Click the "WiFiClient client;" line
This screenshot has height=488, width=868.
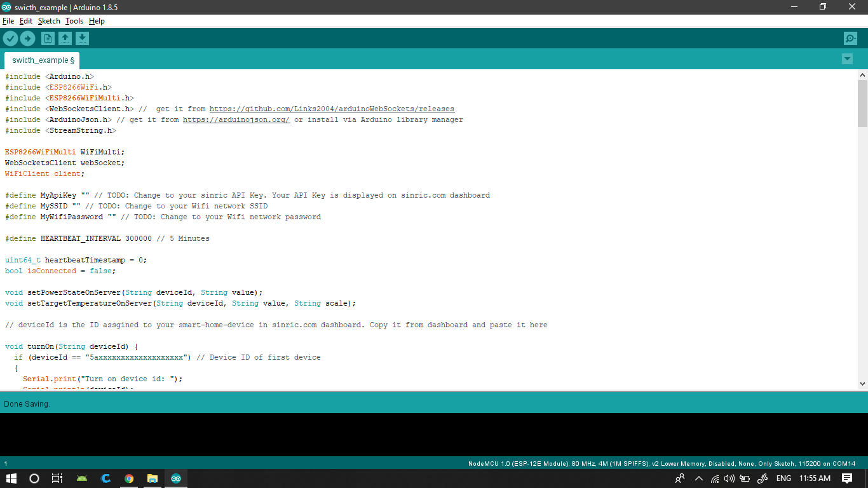[x=44, y=173]
